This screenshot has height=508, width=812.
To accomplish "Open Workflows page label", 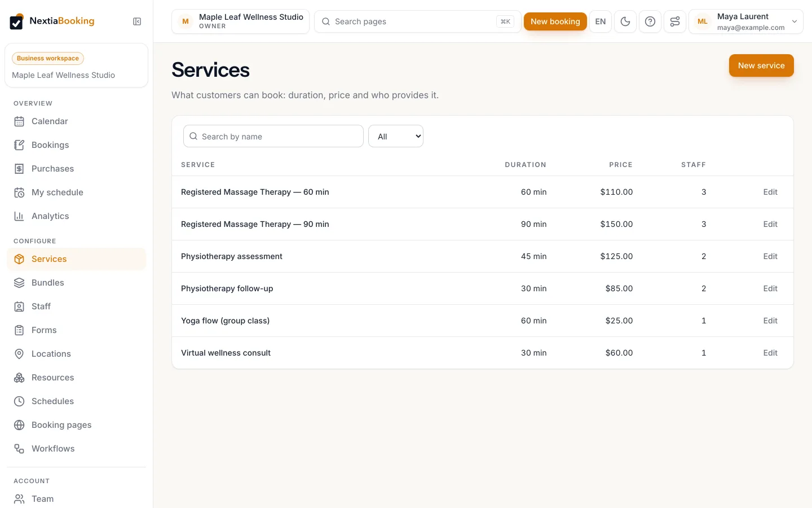I will coord(53,449).
